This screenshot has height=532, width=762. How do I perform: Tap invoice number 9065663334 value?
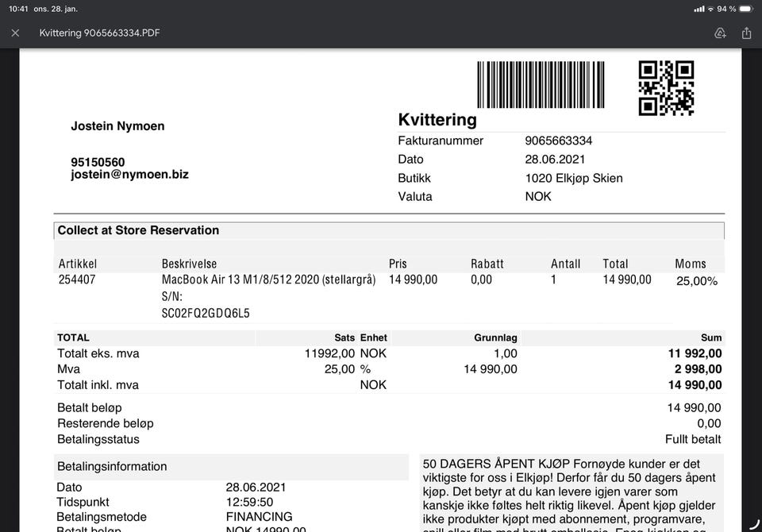(x=558, y=141)
